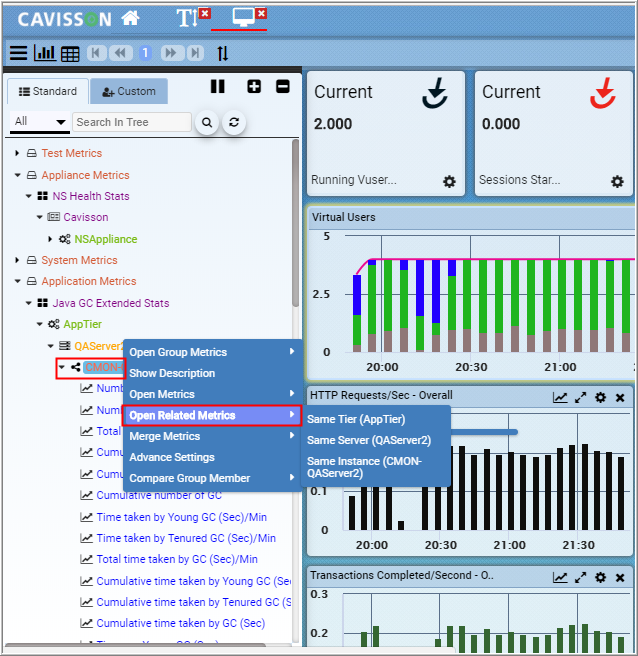Open settings gear on HTTP Requests/Sec panel

(600, 397)
